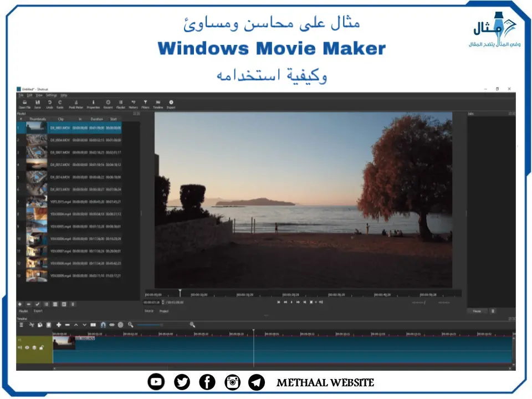Toggle scrub while dragging eye icon
This screenshot has height=399, width=532.
coord(111,325)
